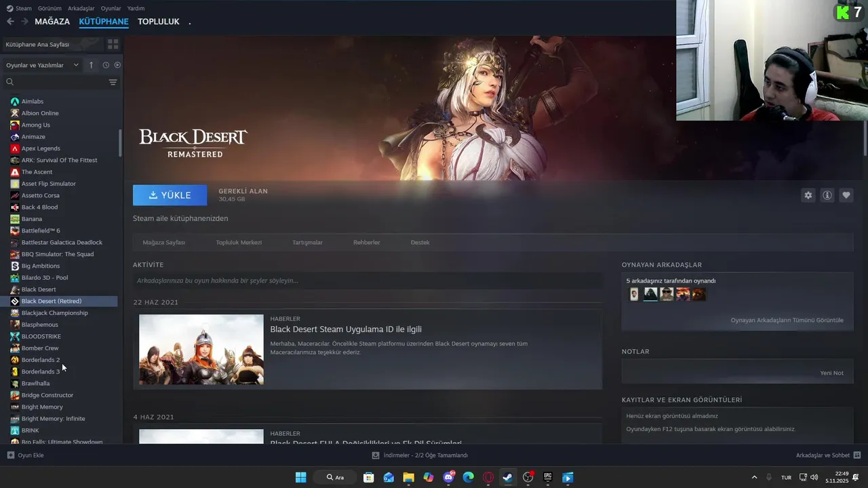
Task: Click the Among Us game icon
Action: click(x=15, y=125)
